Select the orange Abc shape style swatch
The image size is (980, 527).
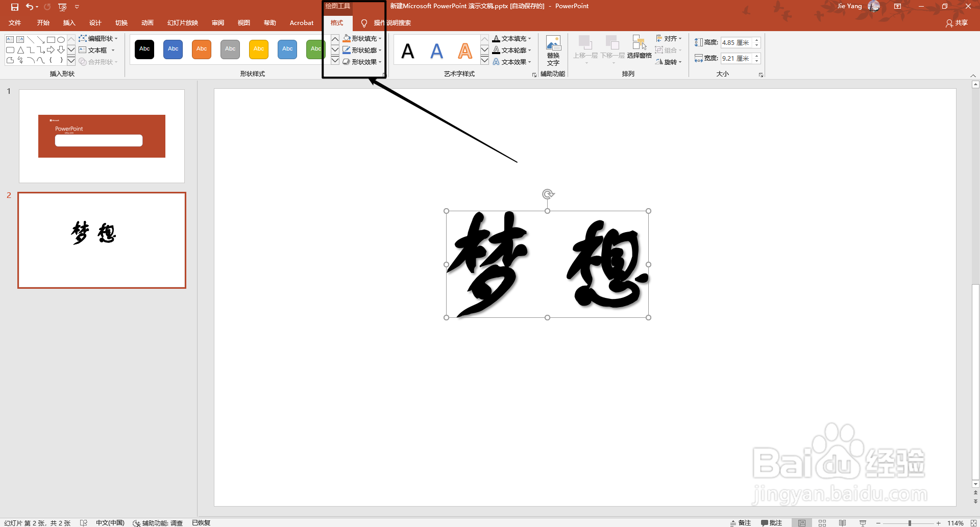[201, 49]
